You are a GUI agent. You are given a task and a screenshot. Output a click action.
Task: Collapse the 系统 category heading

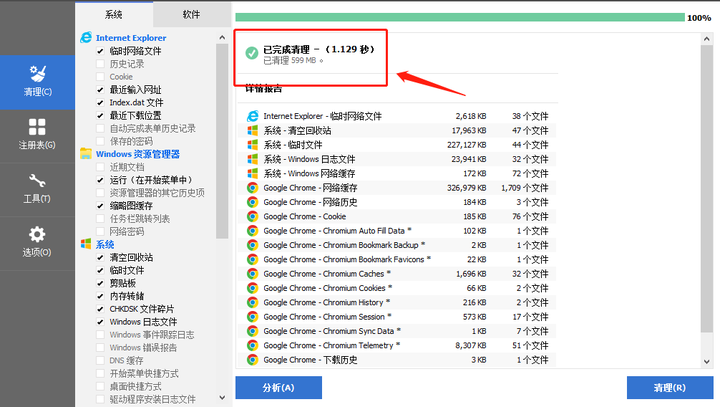click(105, 244)
